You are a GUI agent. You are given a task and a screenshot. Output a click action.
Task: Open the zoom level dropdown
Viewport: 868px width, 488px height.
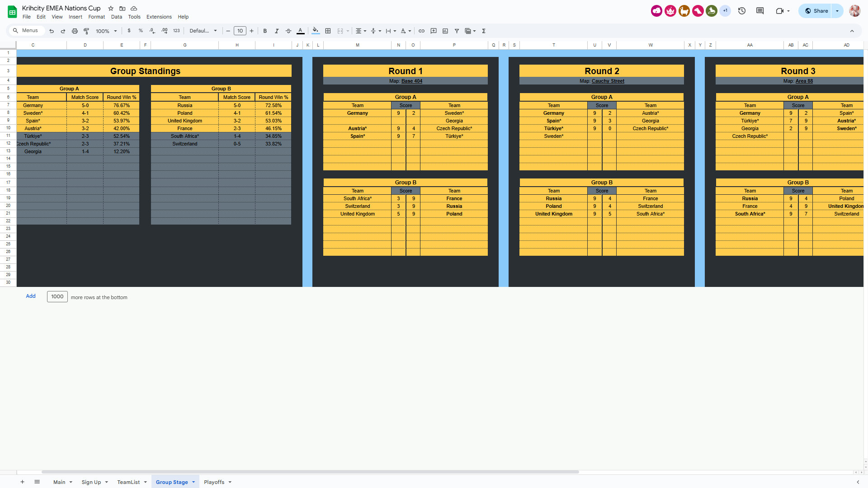tap(106, 31)
